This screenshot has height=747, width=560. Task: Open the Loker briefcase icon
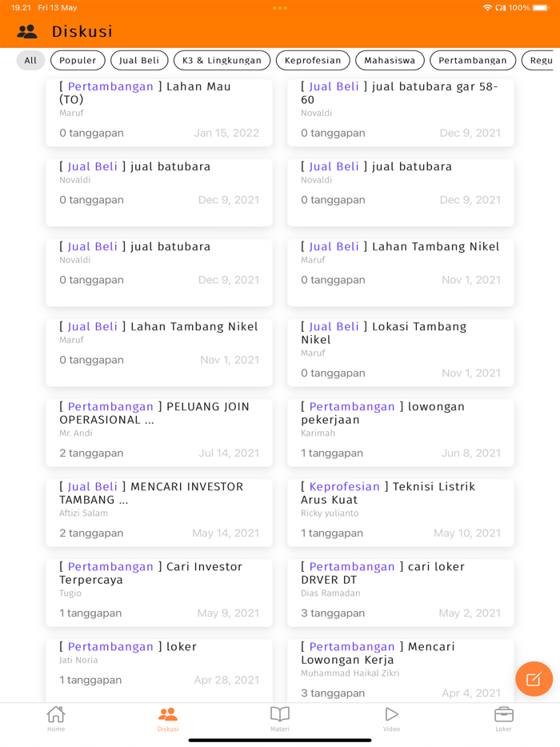click(503, 717)
